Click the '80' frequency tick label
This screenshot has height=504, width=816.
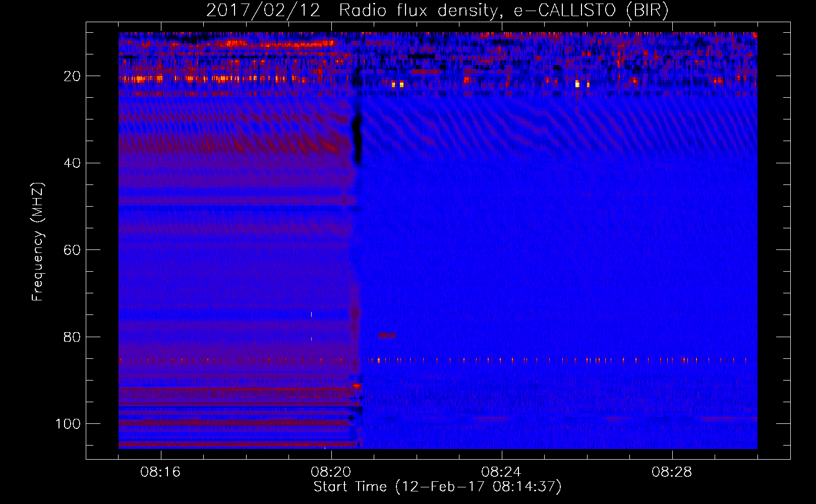coord(73,337)
